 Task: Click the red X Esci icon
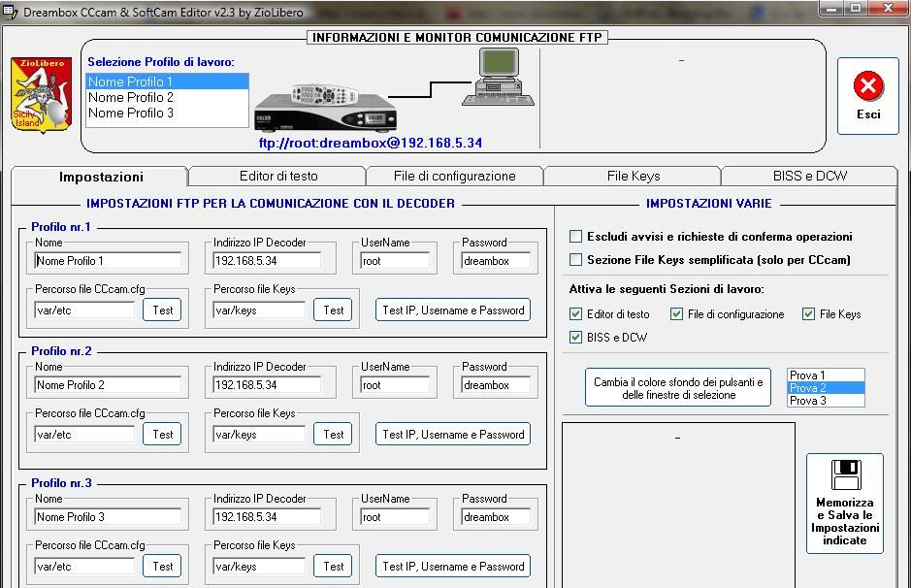click(868, 86)
